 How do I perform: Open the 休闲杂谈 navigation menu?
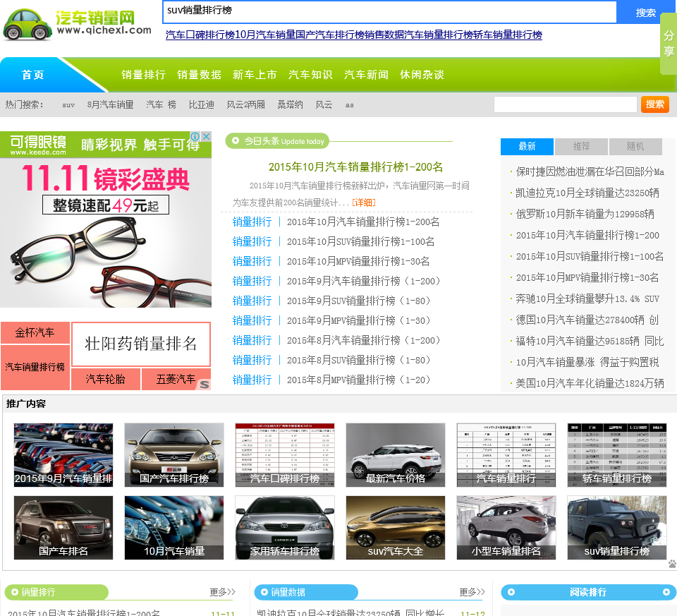[422, 74]
